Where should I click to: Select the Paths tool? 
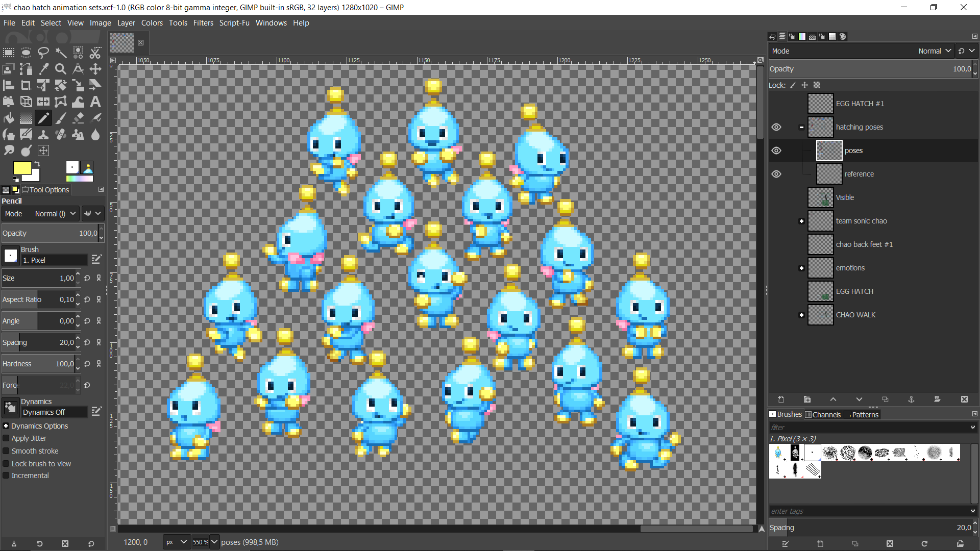point(26,69)
